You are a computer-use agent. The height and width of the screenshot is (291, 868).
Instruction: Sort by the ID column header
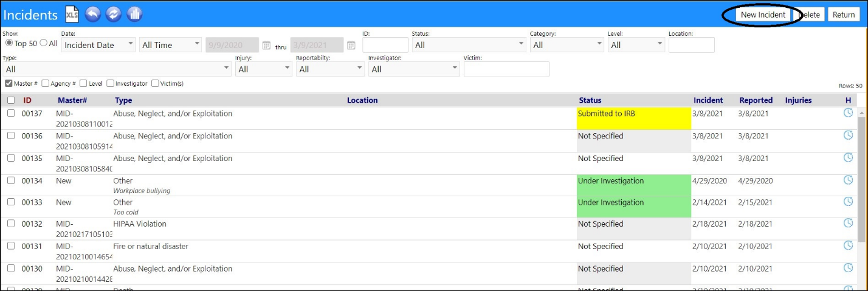click(x=27, y=100)
